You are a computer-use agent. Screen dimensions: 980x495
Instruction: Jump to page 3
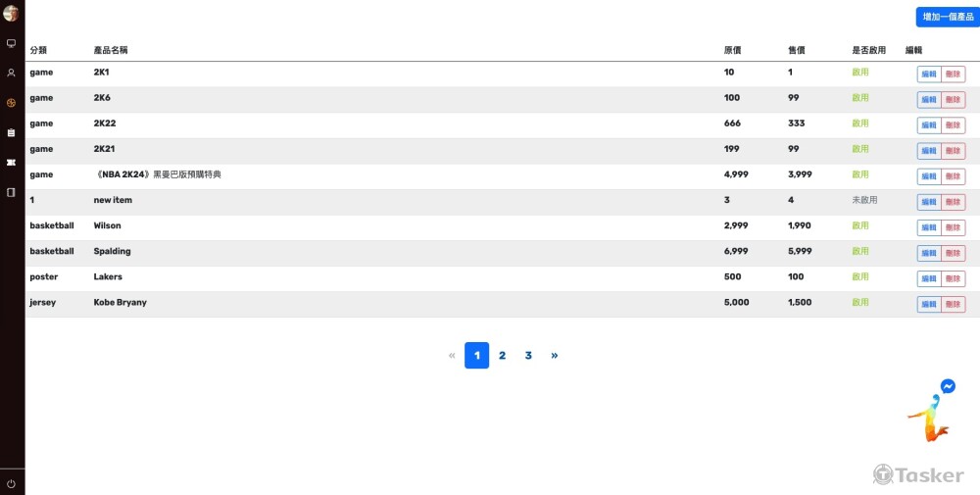(528, 356)
